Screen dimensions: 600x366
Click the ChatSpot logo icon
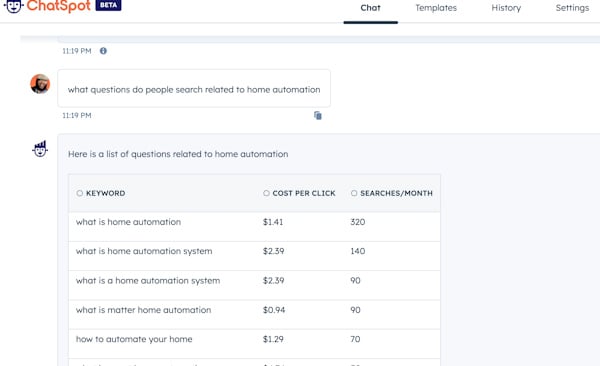click(x=13, y=6)
